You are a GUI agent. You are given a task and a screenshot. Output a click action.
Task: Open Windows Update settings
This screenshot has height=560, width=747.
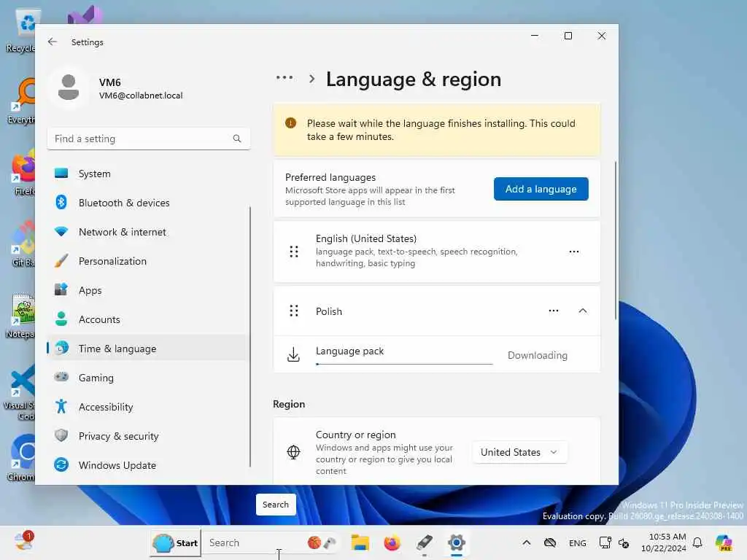tap(148, 465)
